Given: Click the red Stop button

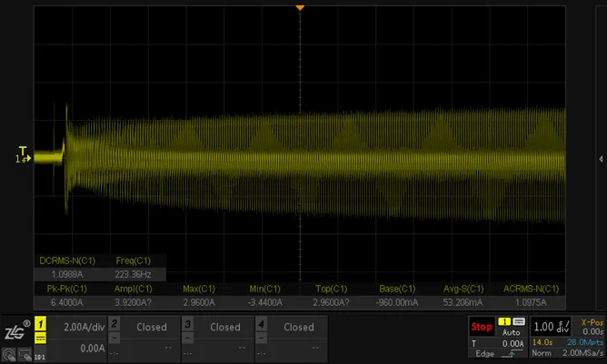Looking at the screenshot, I should click(482, 327).
